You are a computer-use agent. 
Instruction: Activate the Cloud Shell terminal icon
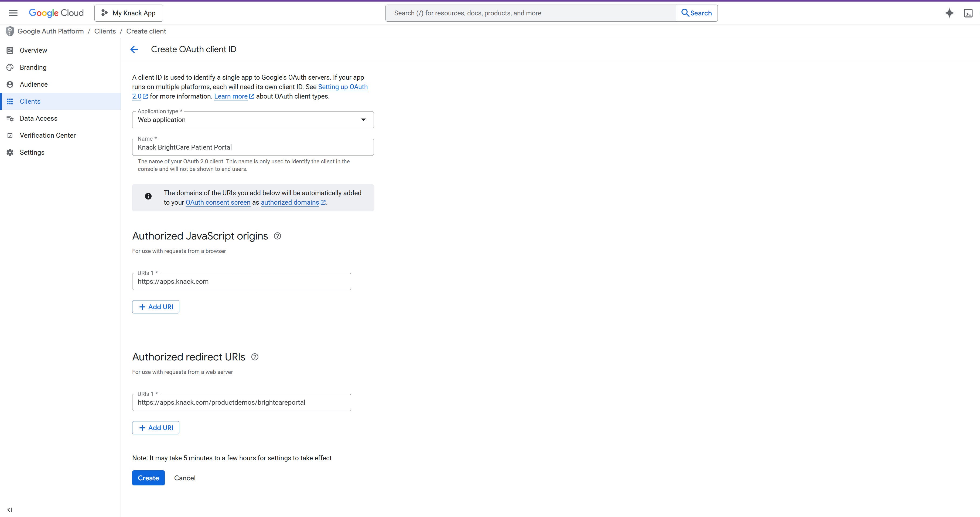click(x=968, y=13)
